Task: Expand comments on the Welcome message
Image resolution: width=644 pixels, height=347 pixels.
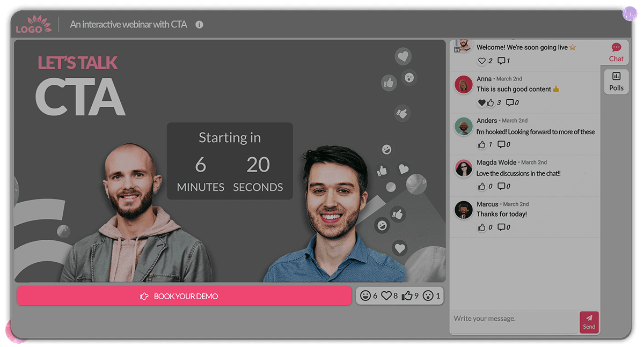Action: coord(501,61)
